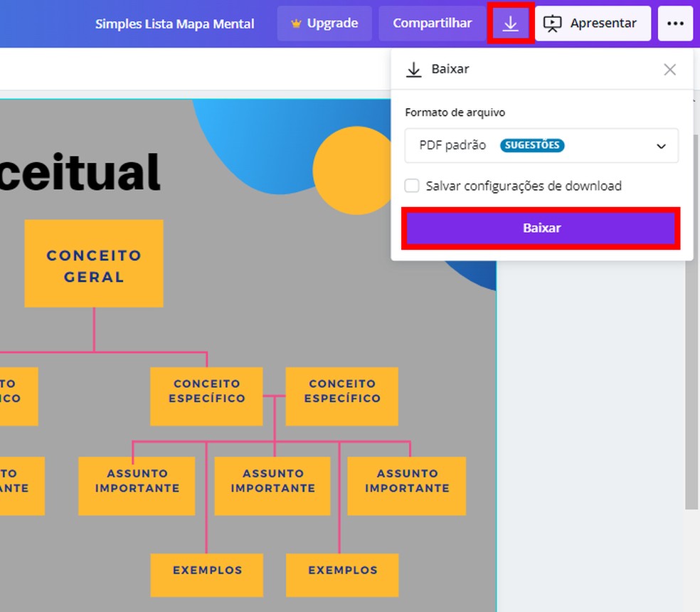Open the Formato de arquivo dropdown
Screen dimensions: 700x612
[541, 146]
